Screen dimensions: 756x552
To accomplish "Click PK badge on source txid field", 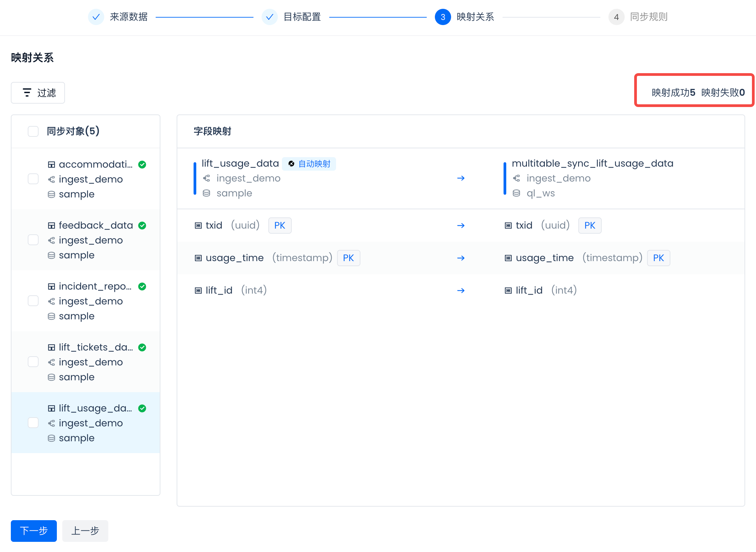I will pos(280,226).
